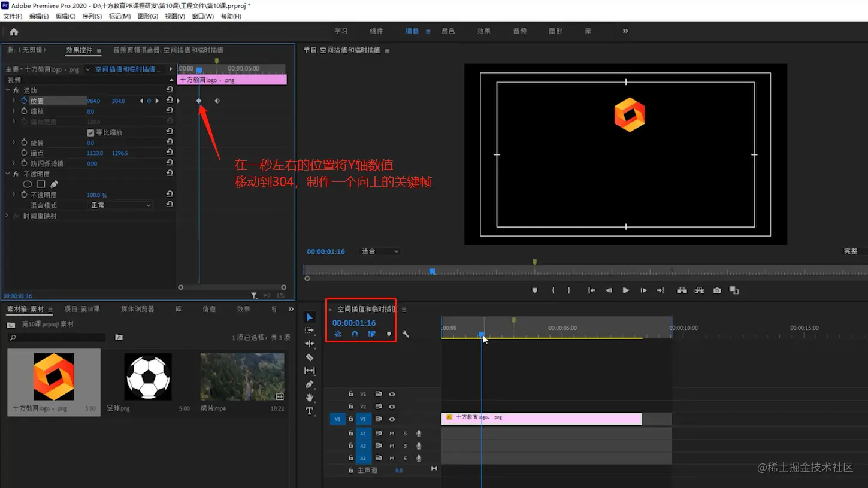Viewport: 868px width, 488px height.
Task: Step forward one frame
Action: click(643, 290)
